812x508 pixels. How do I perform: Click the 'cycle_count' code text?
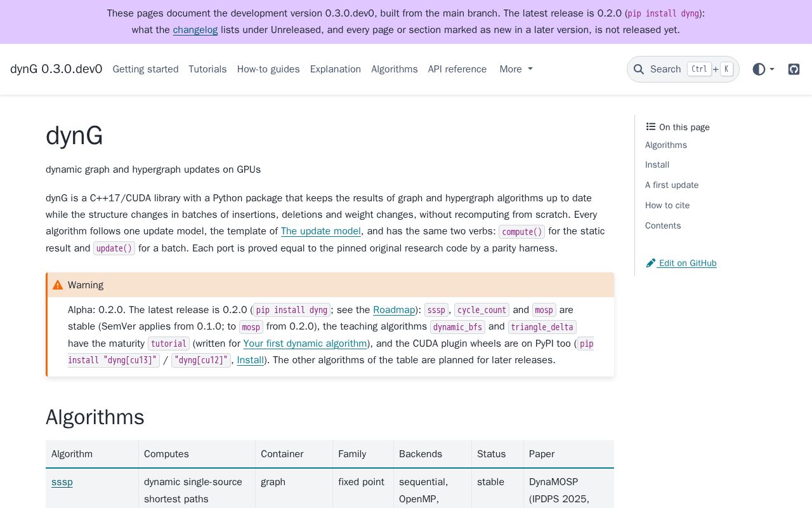(x=482, y=310)
